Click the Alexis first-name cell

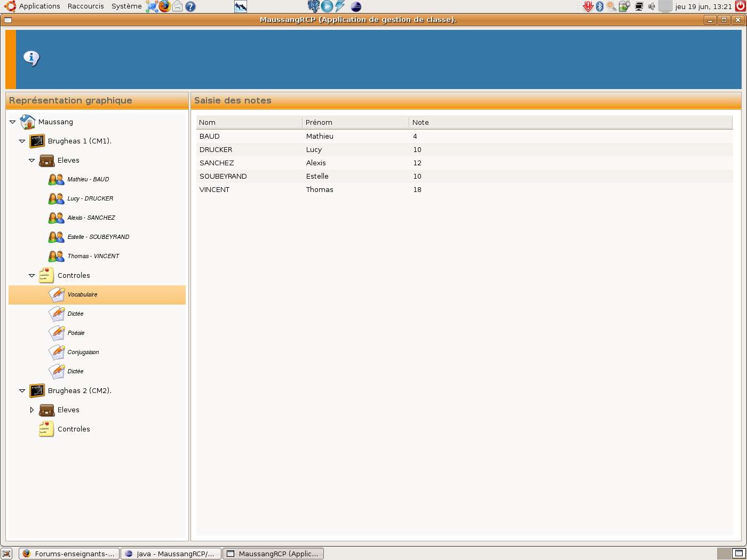(x=316, y=163)
